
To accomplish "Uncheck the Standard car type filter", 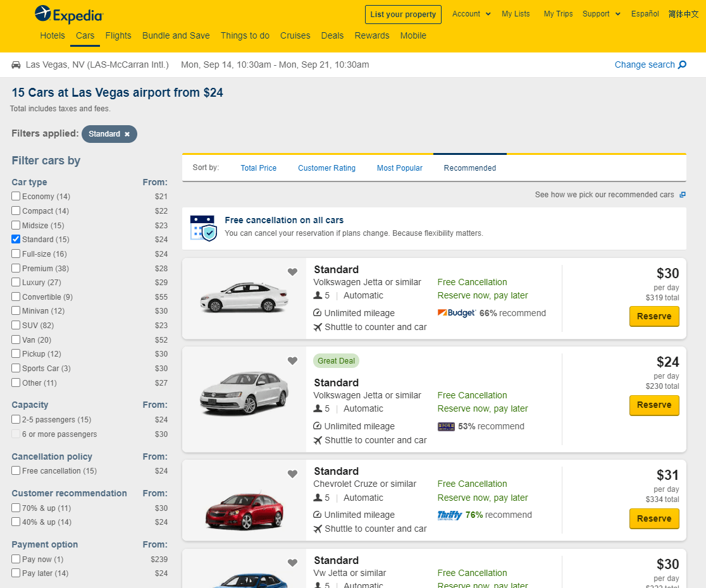I will (x=16, y=239).
